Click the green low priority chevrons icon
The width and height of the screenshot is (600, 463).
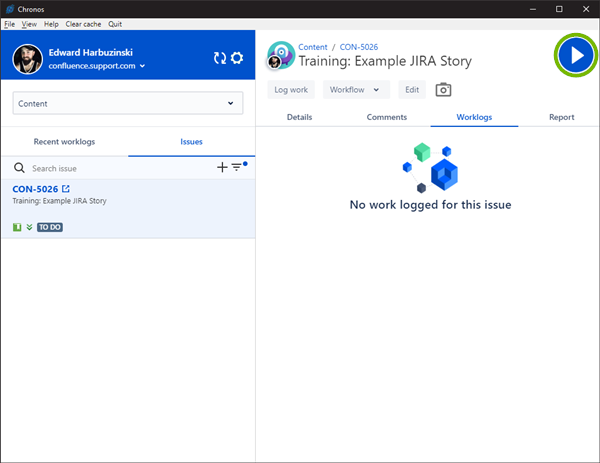click(29, 227)
